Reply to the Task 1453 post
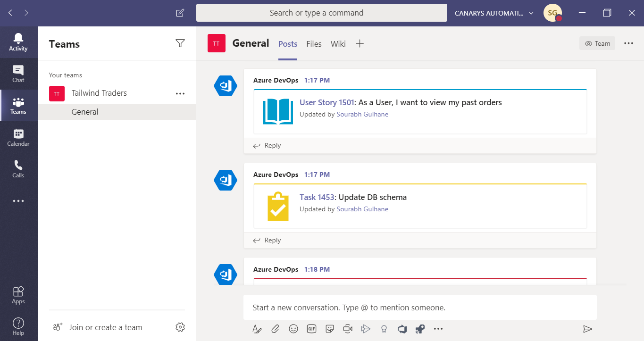The height and width of the screenshot is (341, 644). coord(267,240)
